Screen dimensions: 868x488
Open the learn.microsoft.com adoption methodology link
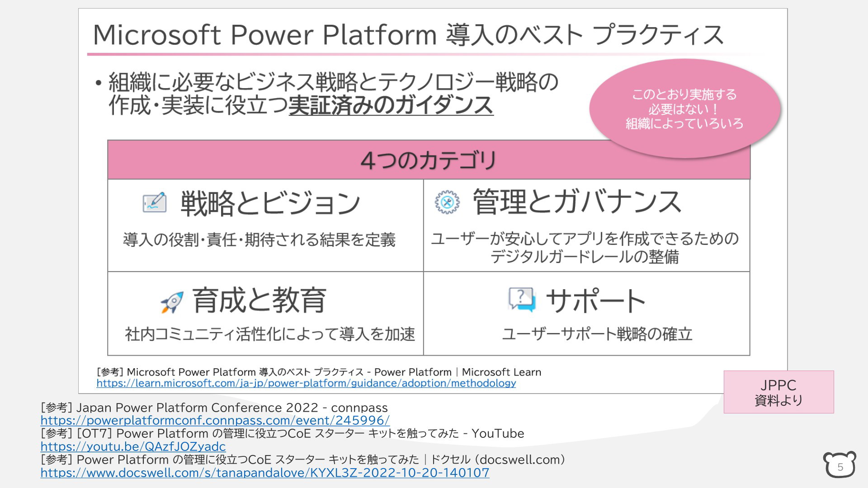pyautogui.click(x=306, y=383)
